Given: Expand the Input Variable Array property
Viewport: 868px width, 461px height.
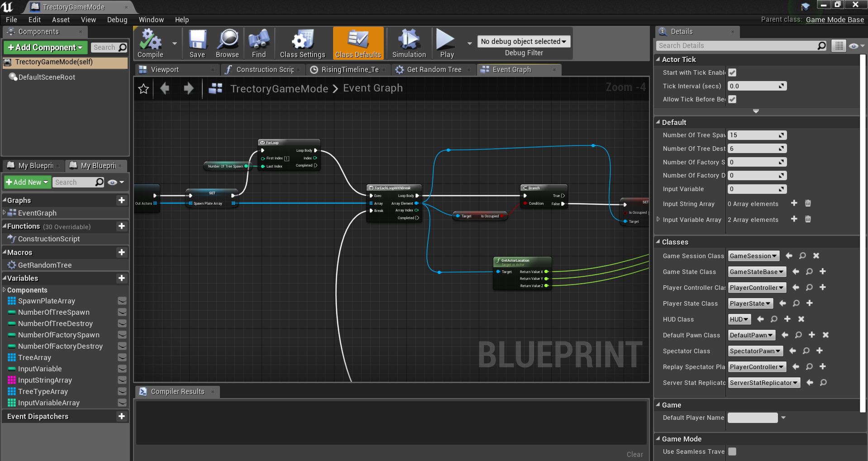Looking at the screenshot, I should pos(658,219).
